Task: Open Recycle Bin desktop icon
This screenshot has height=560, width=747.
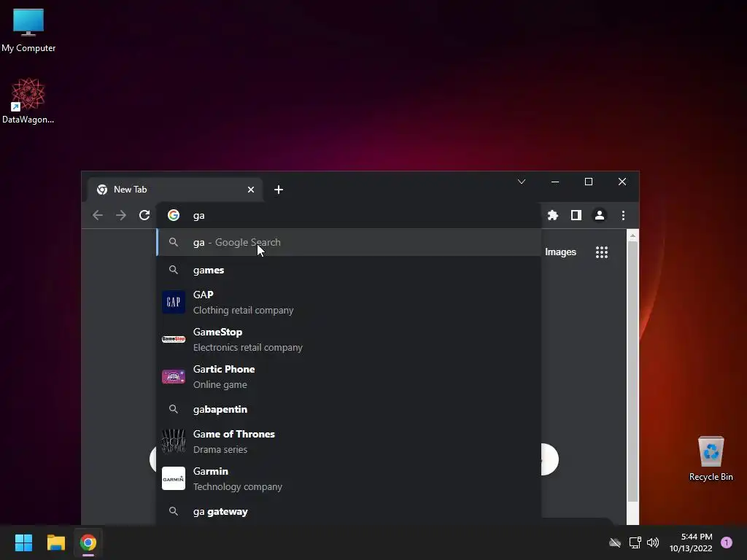Action: (711, 458)
